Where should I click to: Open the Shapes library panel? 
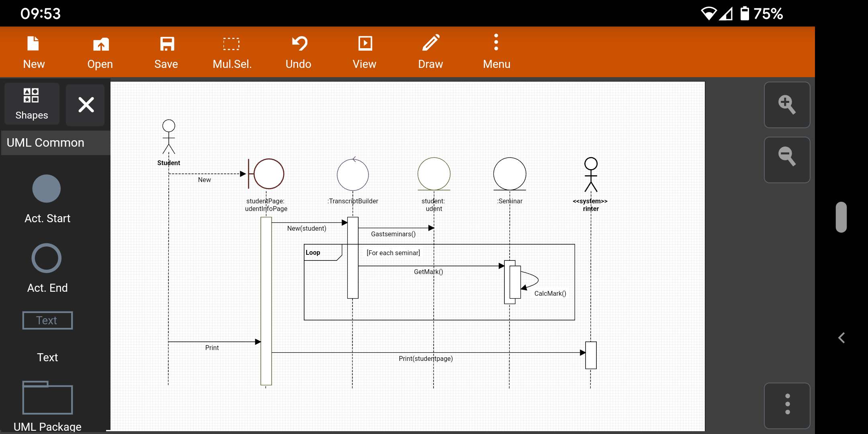32,104
